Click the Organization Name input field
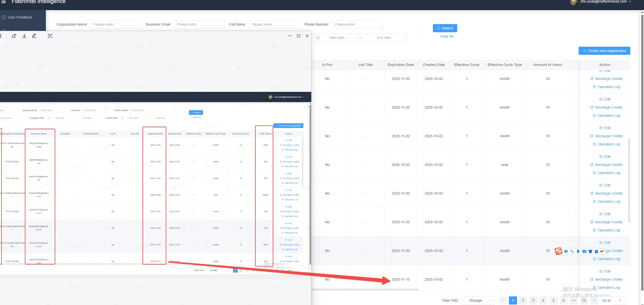The image size is (644, 305). coord(116,24)
